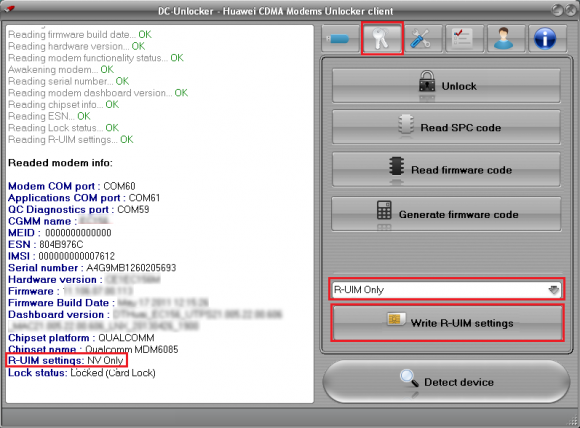Select the keys unlocking tab
This screenshot has width=580, height=428.
382,38
